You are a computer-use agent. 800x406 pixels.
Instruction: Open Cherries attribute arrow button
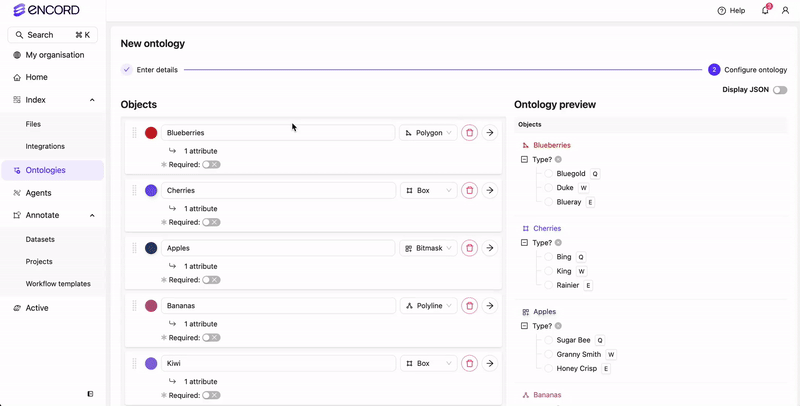coord(490,190)
